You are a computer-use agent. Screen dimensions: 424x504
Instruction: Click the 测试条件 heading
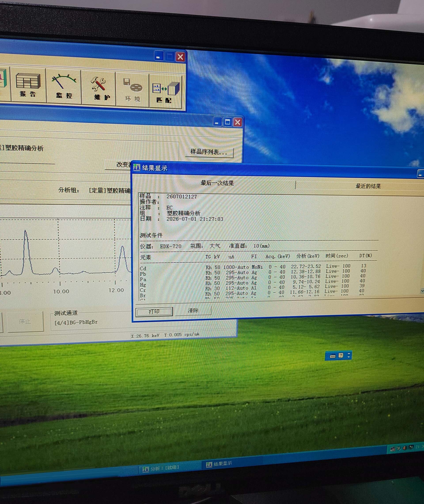tap(151, 235)
